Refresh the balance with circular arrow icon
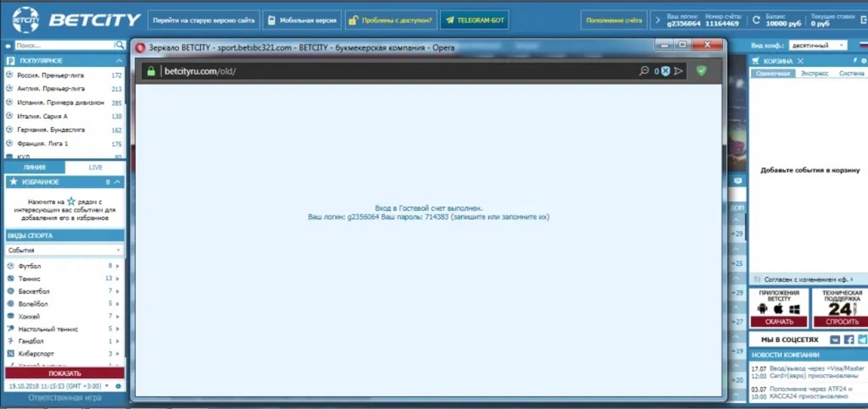868x409 pixels. (756, 20)
